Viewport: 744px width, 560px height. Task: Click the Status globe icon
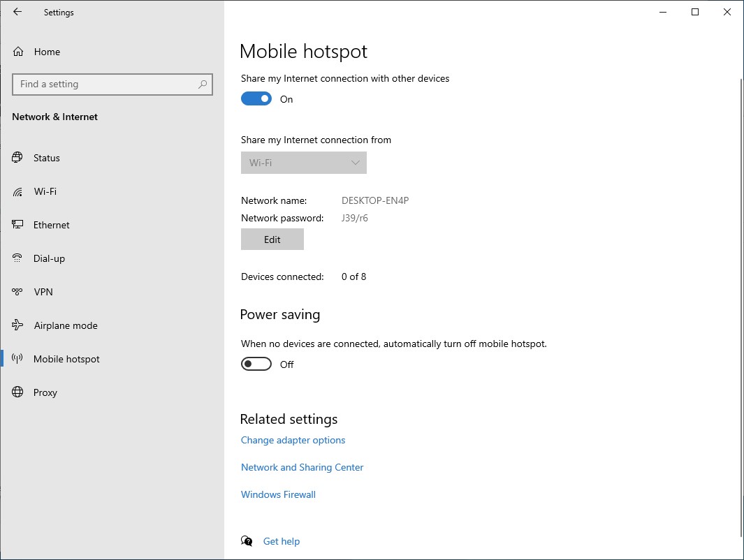(18, 158)
